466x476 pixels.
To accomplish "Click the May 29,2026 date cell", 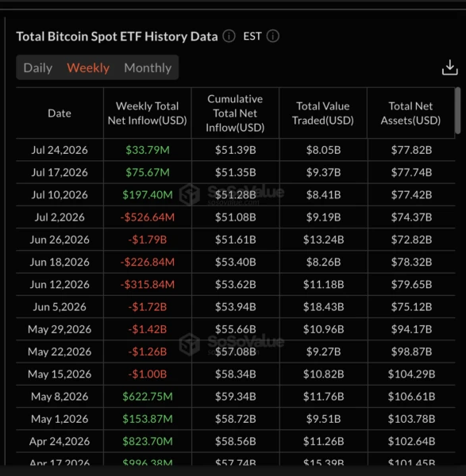I will [60, 329].
